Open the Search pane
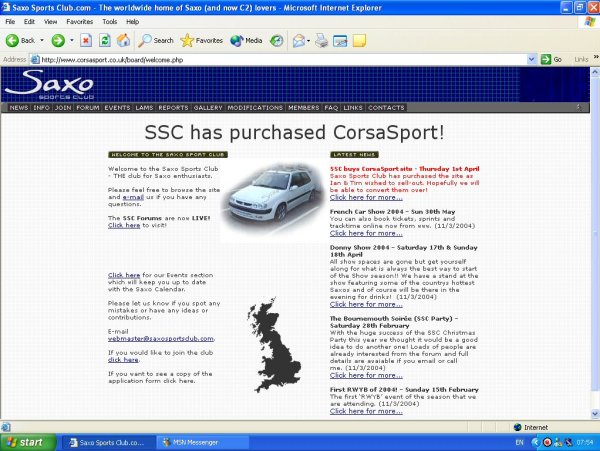The width and height of the screenshot is (600, 451). tap(156, 40)
